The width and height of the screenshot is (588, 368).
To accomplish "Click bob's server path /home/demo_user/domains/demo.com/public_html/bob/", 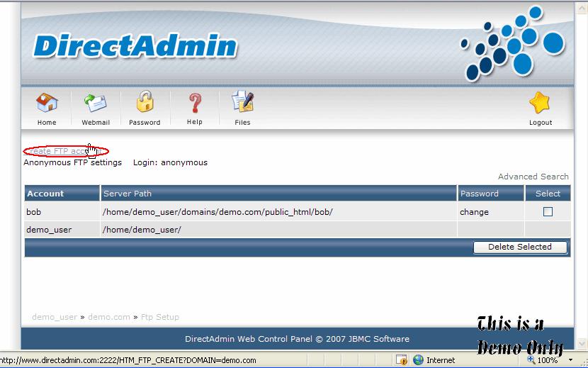I will pos(217,212).
